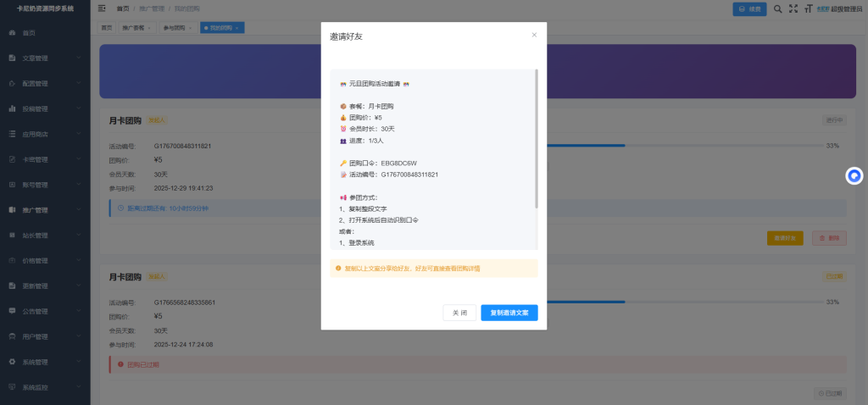Expand the 系统监控 menu chevron
This screenshot has height=405, width=868.
pyautogui.click(x=79, y=387)
